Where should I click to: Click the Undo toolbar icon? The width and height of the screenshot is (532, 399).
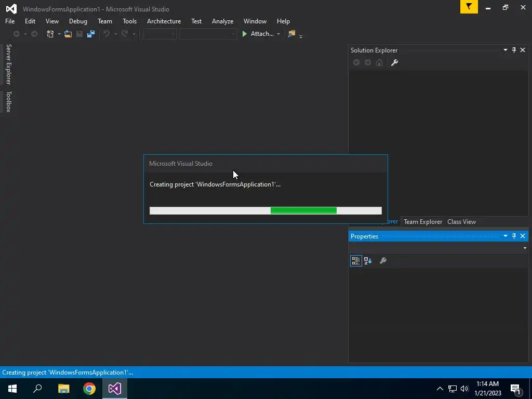(107, 34)
